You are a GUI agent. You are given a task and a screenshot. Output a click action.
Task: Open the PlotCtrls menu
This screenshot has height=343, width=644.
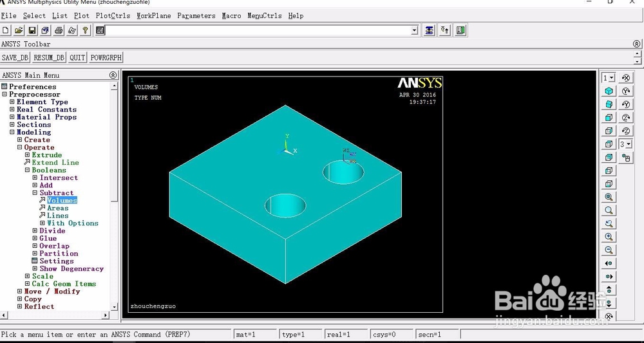113,15
